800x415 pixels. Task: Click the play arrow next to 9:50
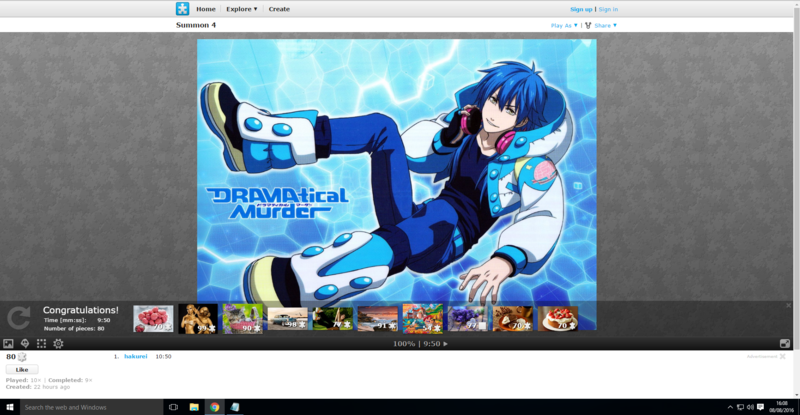[445, 344]
